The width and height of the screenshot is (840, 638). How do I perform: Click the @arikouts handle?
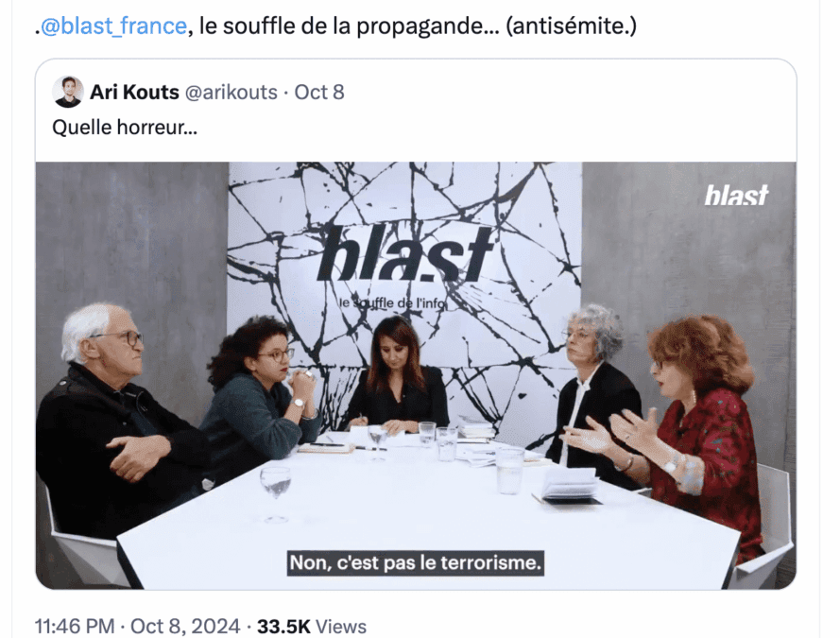click(231, 92)
